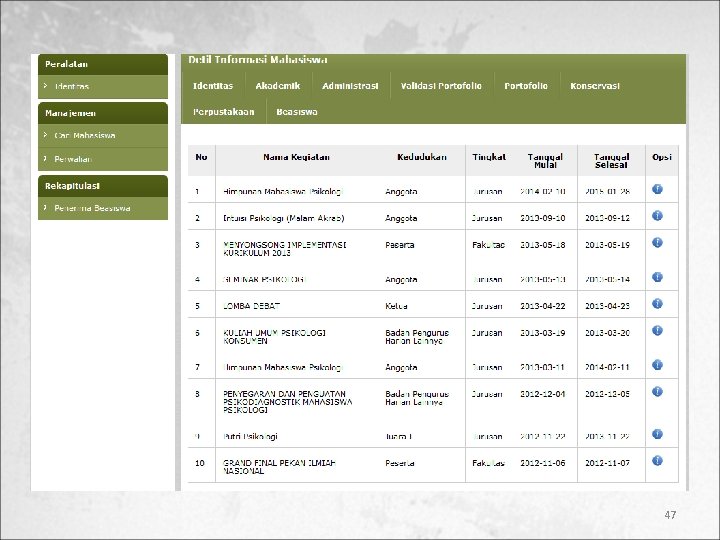Select KULIAH UMUM PSIKOLOGI KONSUMEN cell
The width and height of the screenshot is (720, 540).
click(x=275, y=337)
